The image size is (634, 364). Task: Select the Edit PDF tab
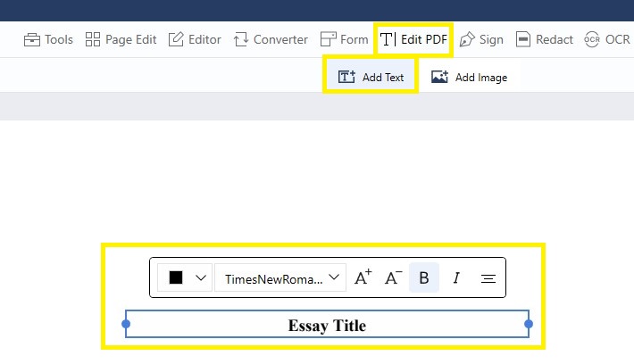point(413,39)
